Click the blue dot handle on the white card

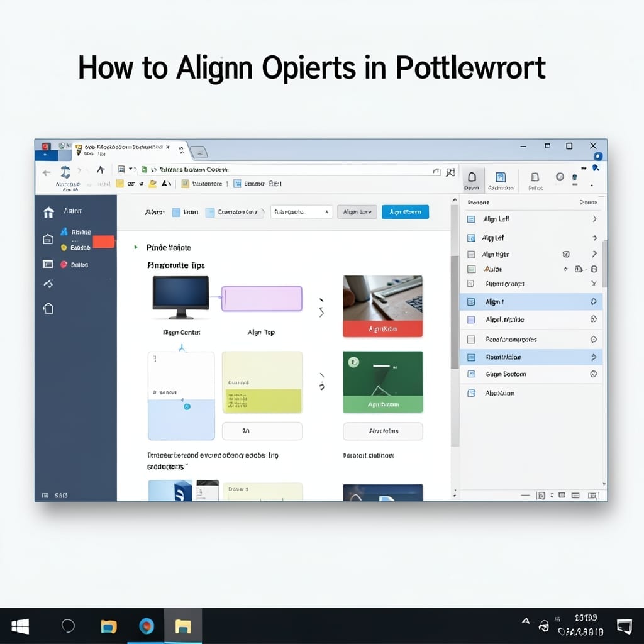(x=187, y=407)
